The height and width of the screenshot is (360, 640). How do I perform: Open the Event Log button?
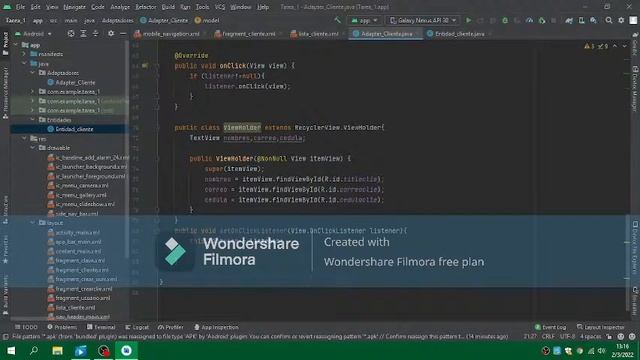tap(550, 327)
